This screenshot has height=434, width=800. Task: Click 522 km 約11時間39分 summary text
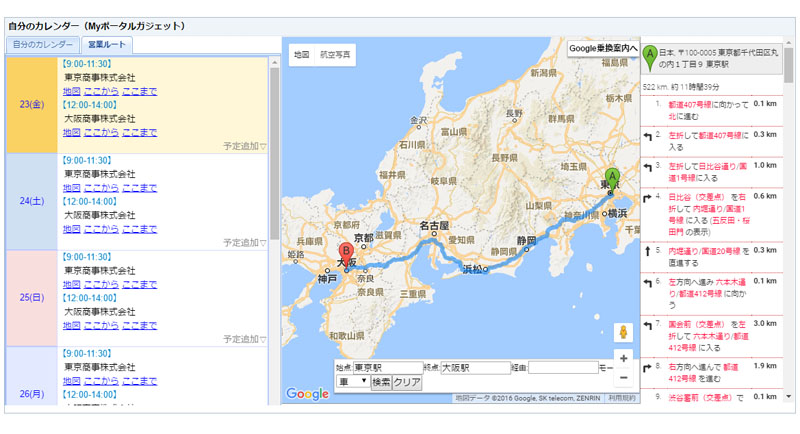click(681, 87)
